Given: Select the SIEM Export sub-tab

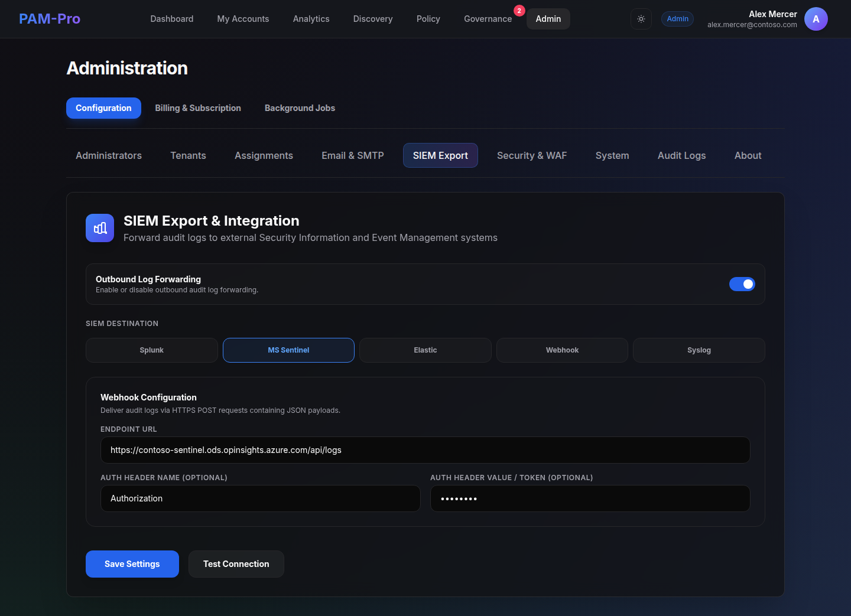Looking at the screenshot, I should (440, 155).
